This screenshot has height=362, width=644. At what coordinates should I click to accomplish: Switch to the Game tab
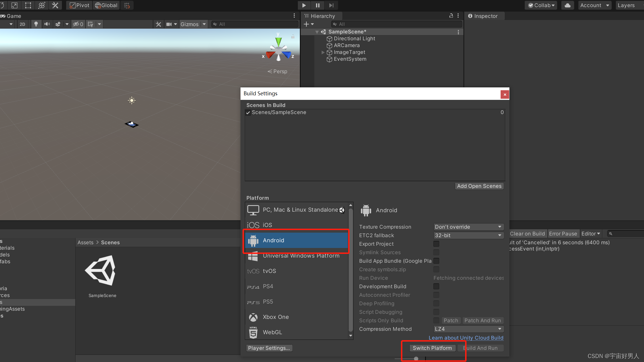click(11, 16)
